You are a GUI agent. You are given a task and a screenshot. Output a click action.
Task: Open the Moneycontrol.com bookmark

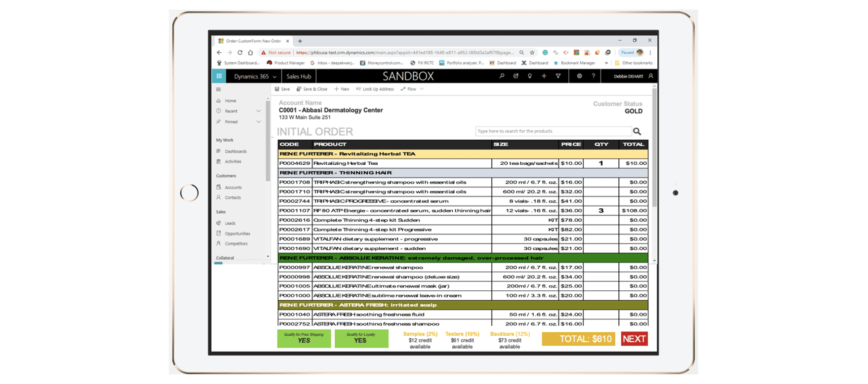click(381, 63)
